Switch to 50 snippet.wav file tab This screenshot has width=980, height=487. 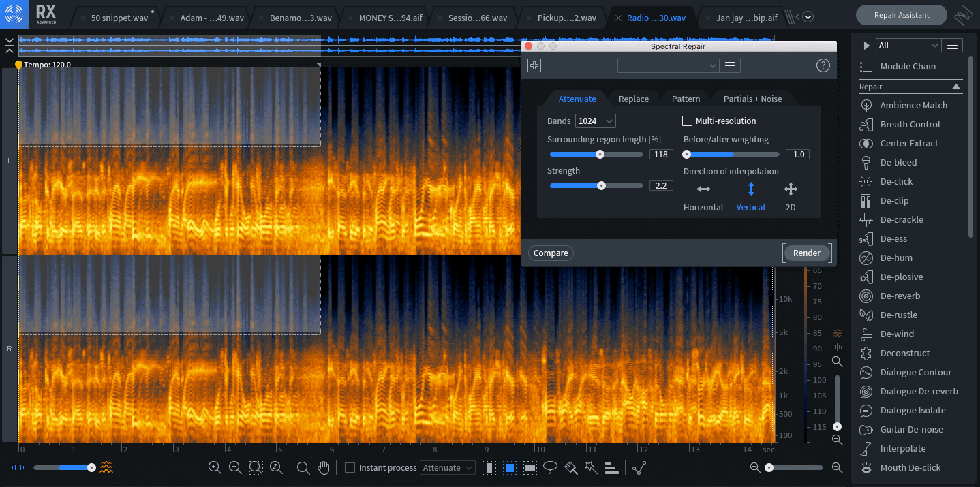(117, 18)
